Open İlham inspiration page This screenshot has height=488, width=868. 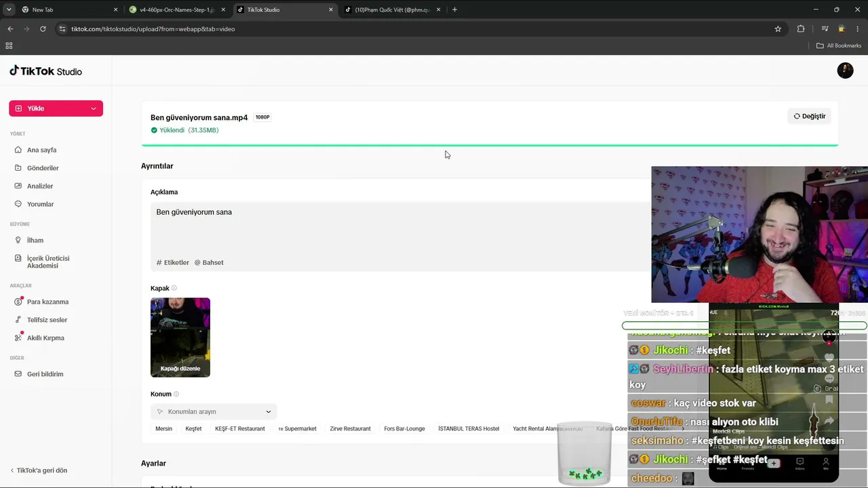click(x=35, y=240)
